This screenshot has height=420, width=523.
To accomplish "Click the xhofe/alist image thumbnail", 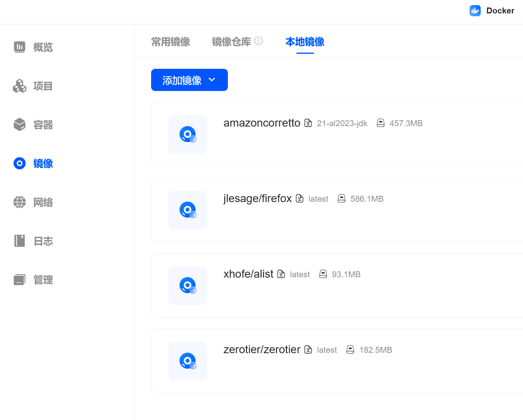I will [x=187, y=285].
